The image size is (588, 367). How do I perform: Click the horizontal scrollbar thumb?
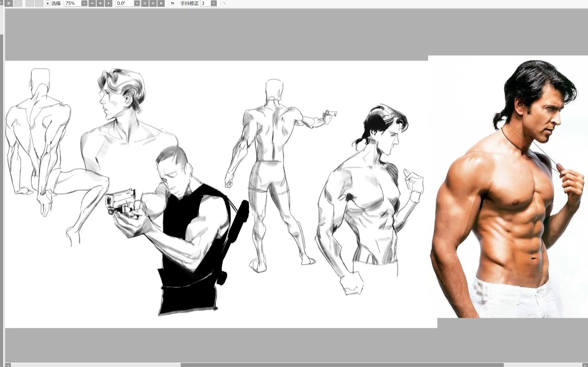pyautogui.click(x=342, y=365)
